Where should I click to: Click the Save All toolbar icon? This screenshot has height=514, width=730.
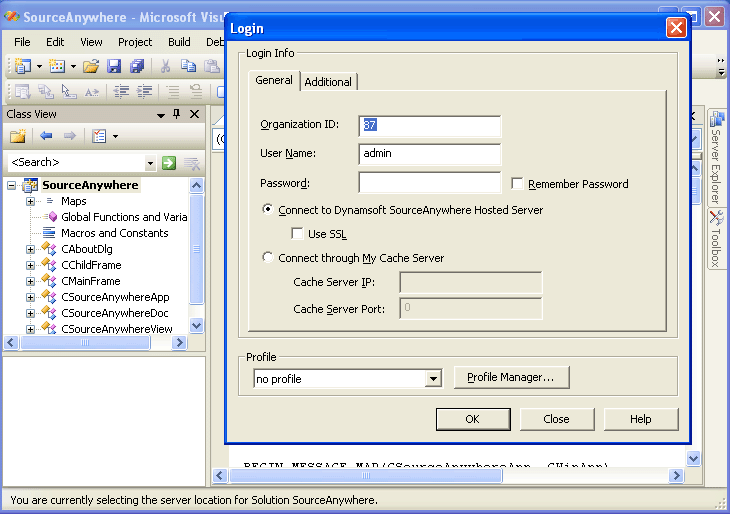click(x=136, y=66)
